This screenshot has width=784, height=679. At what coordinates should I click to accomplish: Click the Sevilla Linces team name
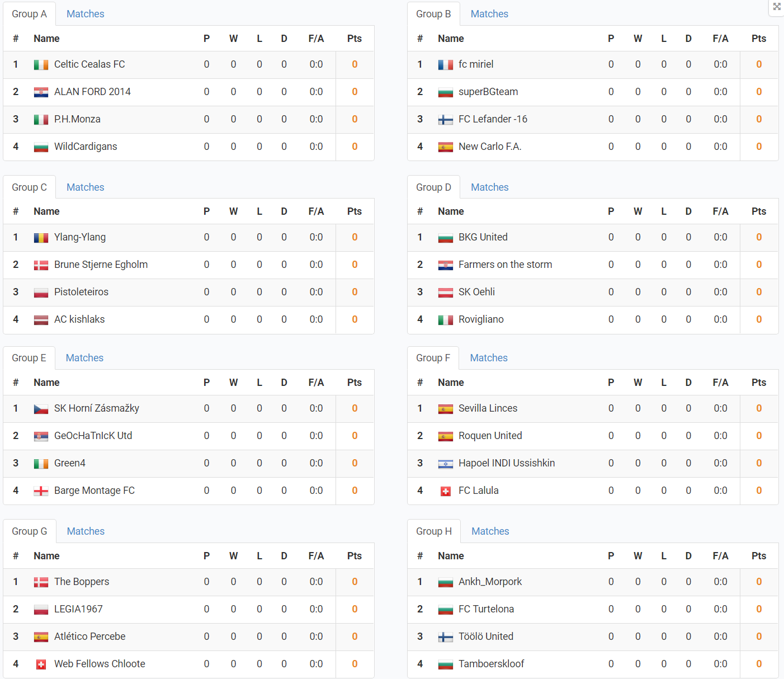click(x=488, y=408)
